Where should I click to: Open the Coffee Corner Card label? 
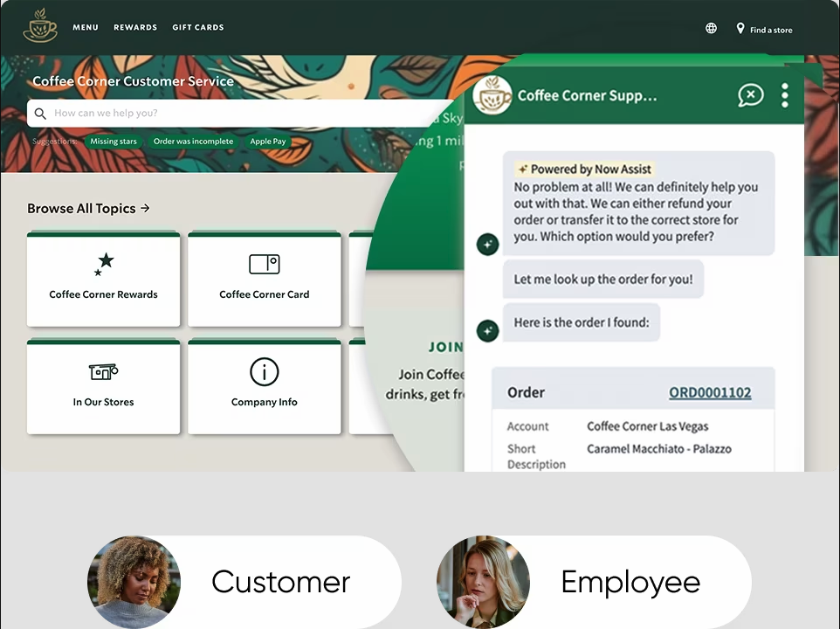264,294
